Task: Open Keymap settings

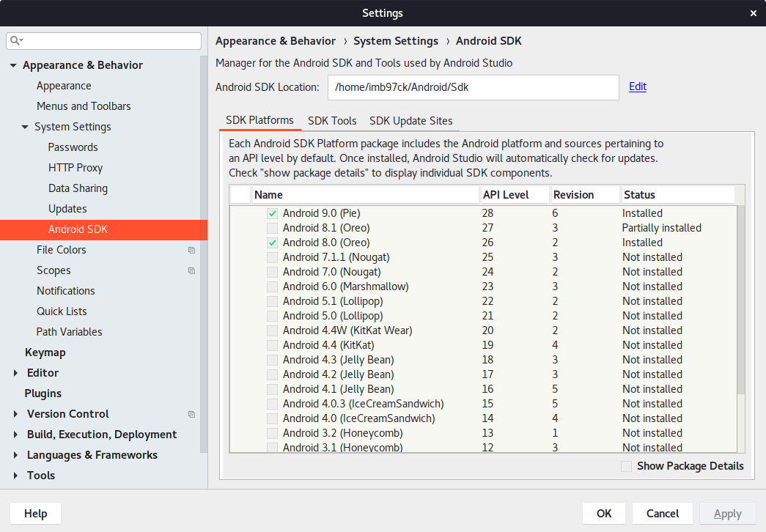Action: (x=45, y=352)
